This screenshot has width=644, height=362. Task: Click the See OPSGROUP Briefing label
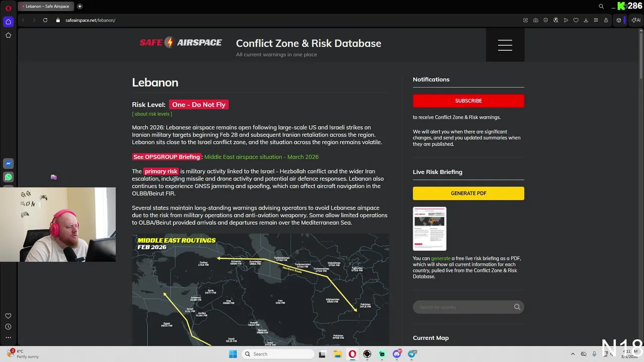[167, 157]
